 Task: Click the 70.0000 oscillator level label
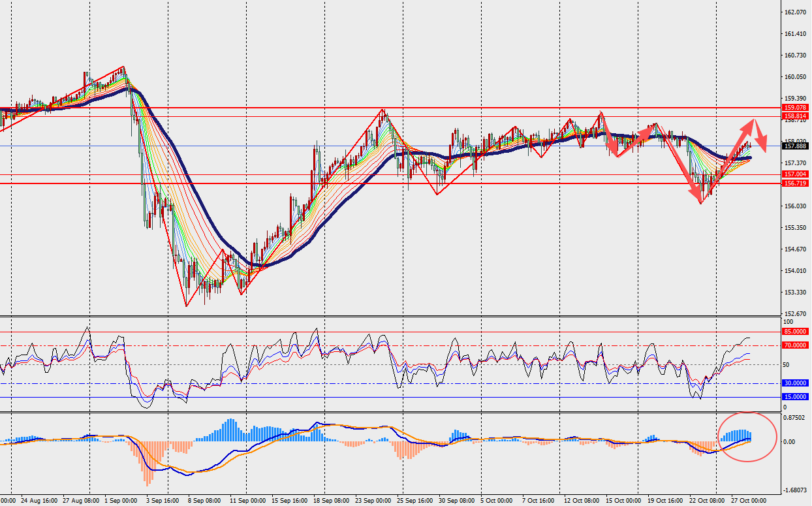point(795,345)
